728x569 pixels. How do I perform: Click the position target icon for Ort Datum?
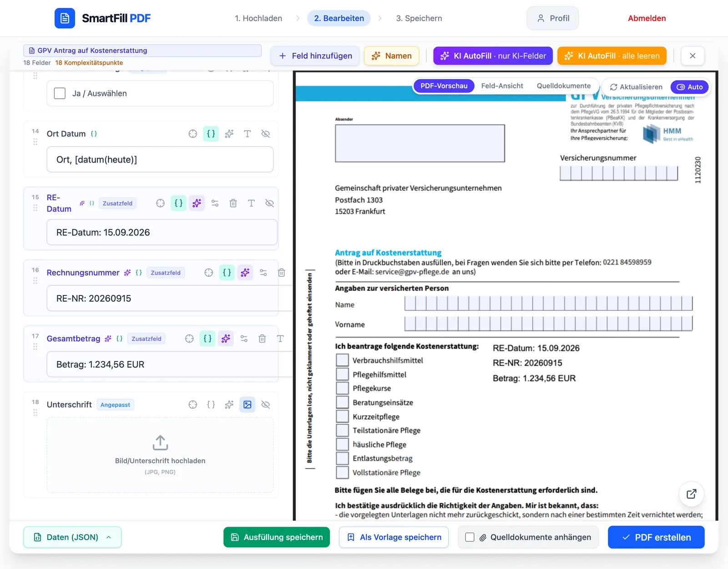193,134
